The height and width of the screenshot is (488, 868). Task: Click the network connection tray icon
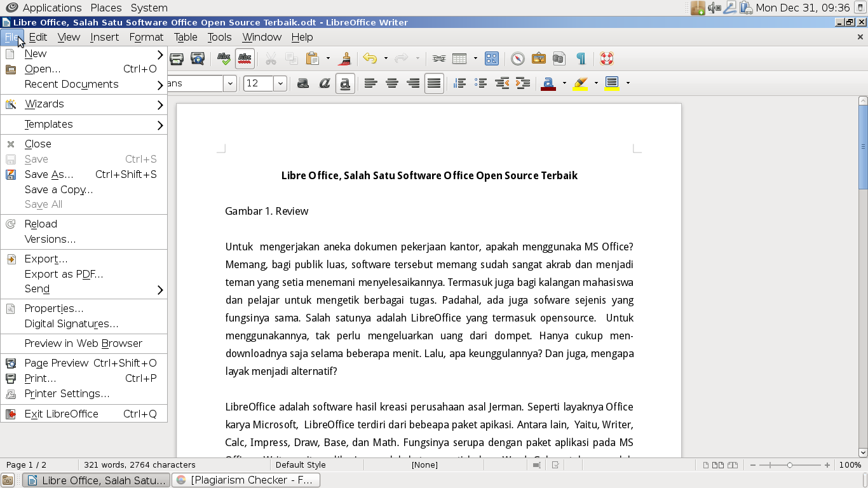[730, 8]
